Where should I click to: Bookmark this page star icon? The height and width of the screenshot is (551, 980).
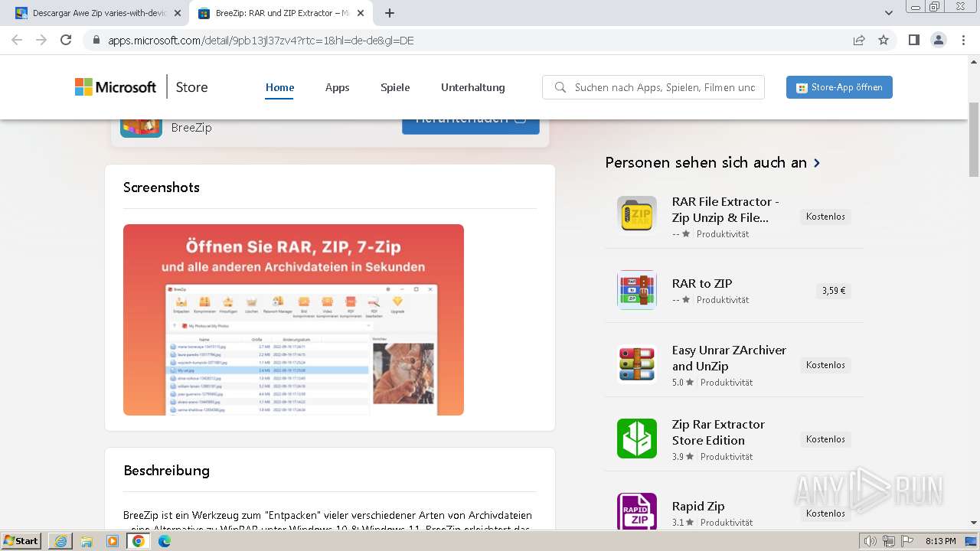[x=884, y=41]
